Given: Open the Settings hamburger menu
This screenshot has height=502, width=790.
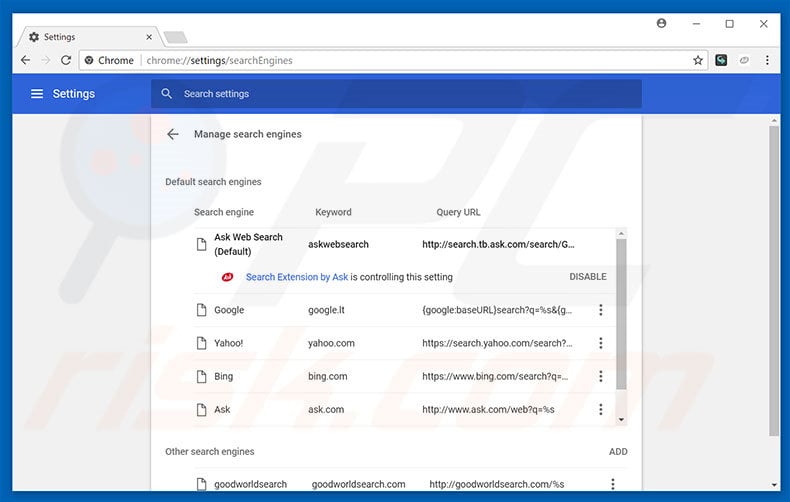Looking at the screenshot, I should click(x=37, y=94).
